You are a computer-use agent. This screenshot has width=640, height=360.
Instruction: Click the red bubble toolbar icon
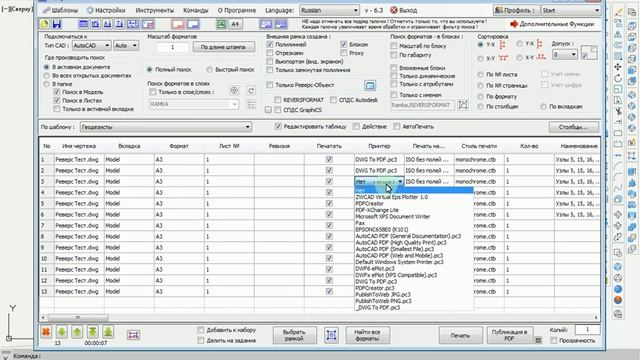178,24
